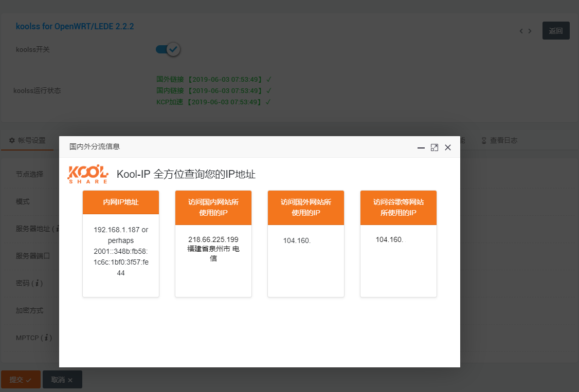Click the 国外链接 status line
Viewport: 579px width, 392px height.
pyautogui.click(x=214, y=79)
